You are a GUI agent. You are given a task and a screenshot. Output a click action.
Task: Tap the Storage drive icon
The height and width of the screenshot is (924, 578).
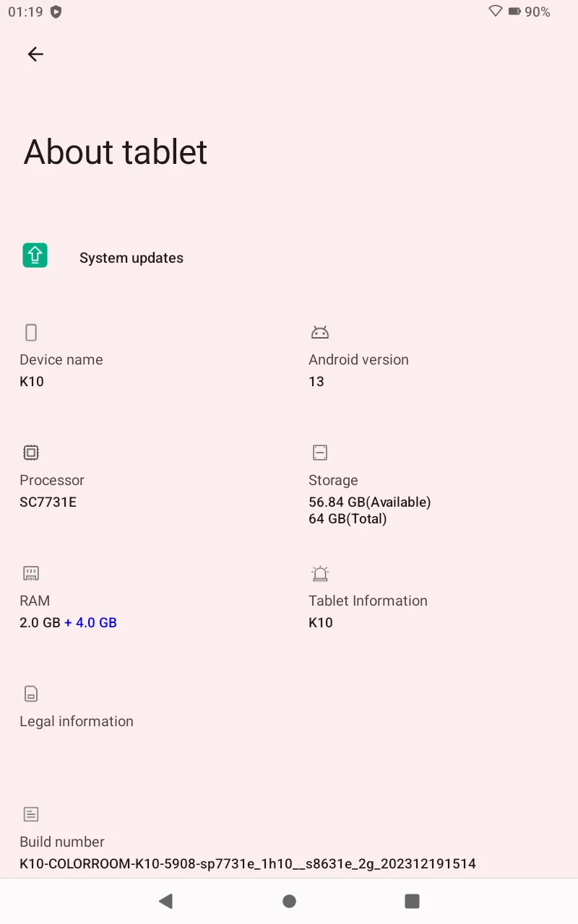pos(319,453)
